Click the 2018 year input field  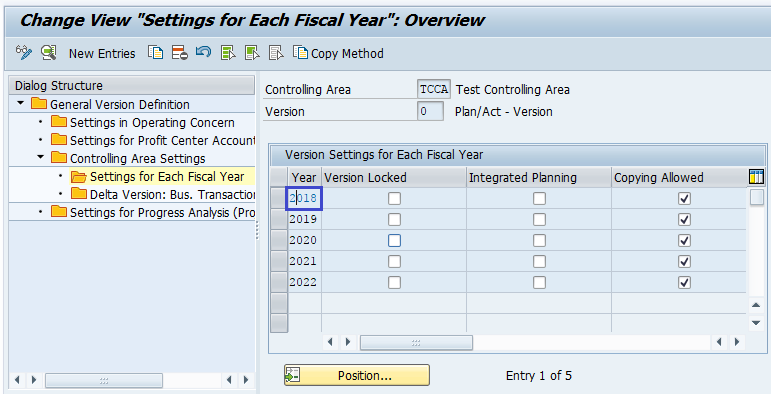[x=304, y=198]
